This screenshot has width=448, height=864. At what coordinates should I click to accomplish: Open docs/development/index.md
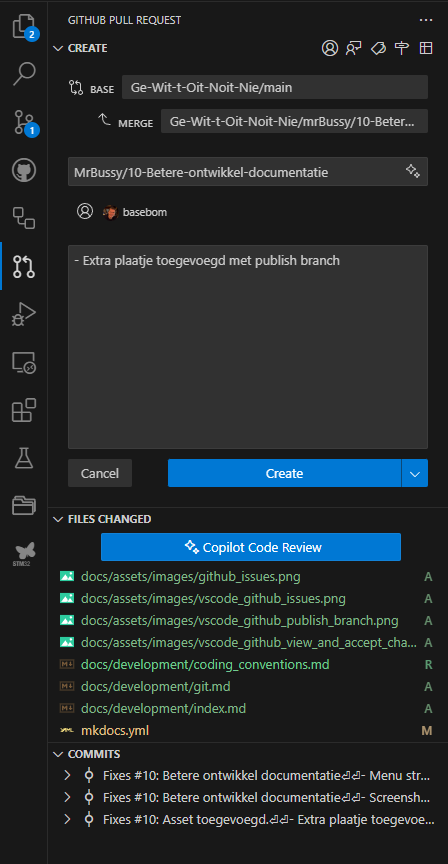pyautogui.click(x=163, y=709)
